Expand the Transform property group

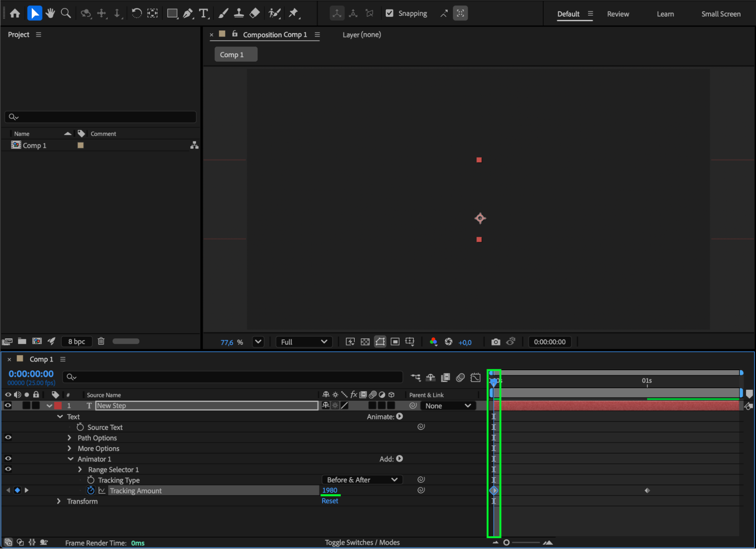point(59,501)
